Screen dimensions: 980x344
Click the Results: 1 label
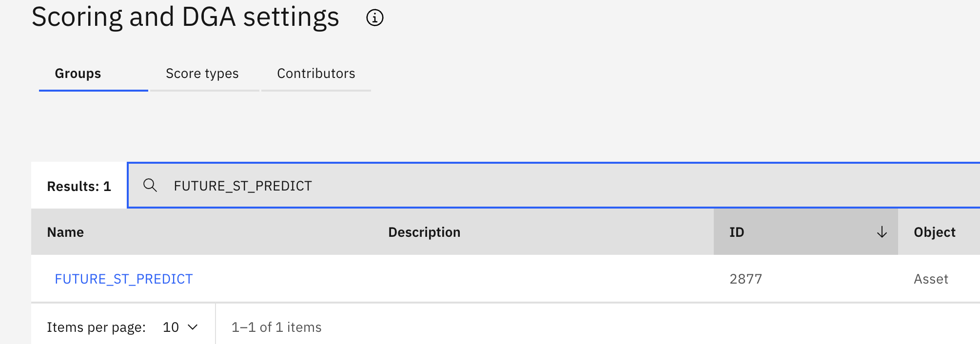[79, 186]
